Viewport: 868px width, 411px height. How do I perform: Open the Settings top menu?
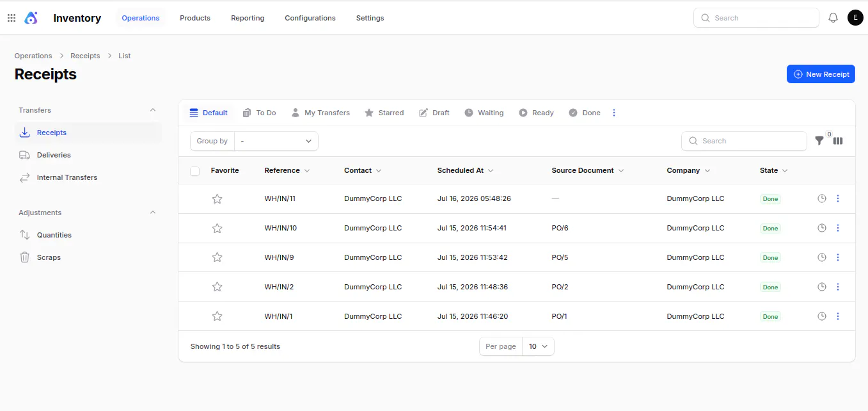pyautogui.click(x=370, y=18)
